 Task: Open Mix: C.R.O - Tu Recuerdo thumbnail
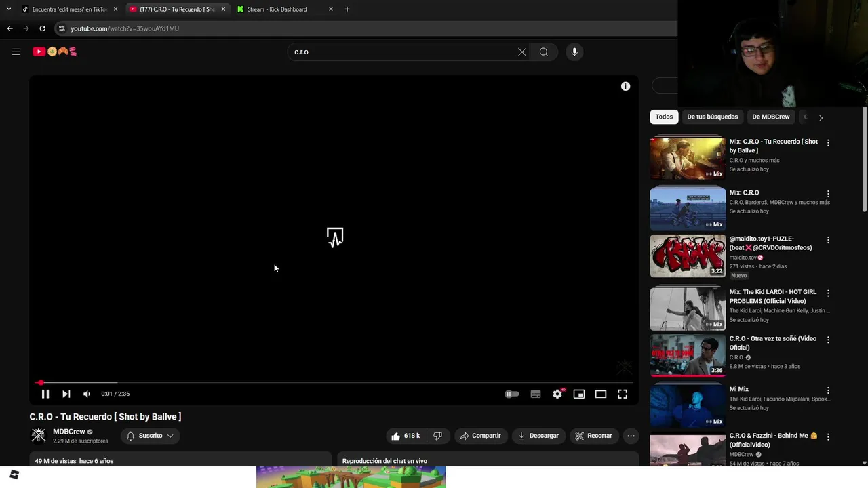point(688,159)
